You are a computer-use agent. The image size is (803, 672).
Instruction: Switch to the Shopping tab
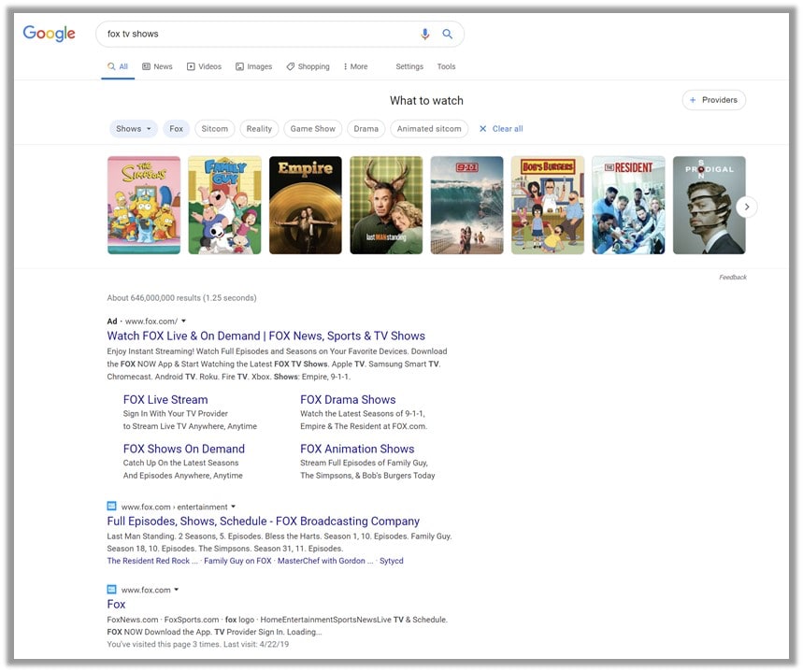pyautogui.click(x=308, y=66)
